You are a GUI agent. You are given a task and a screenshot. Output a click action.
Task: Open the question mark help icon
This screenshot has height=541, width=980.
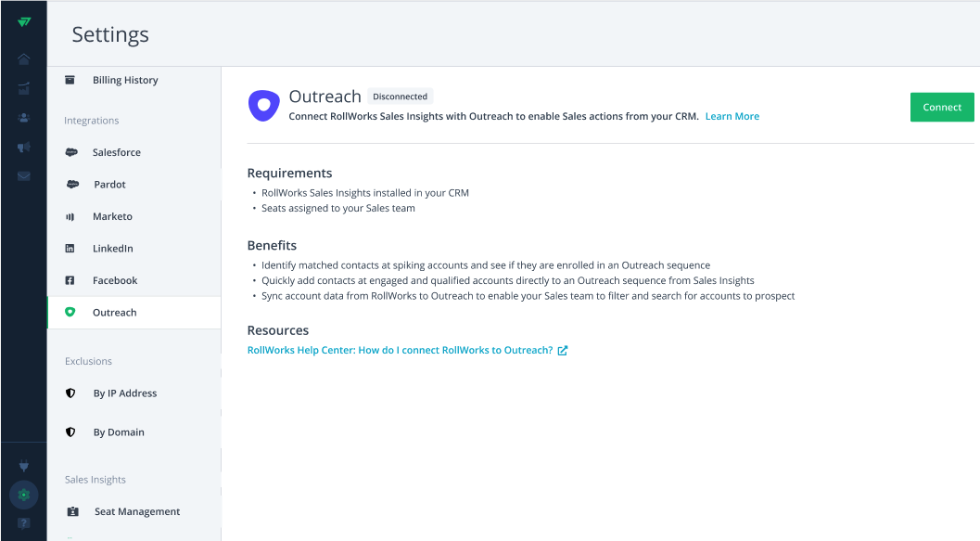[x=24, y=523]
